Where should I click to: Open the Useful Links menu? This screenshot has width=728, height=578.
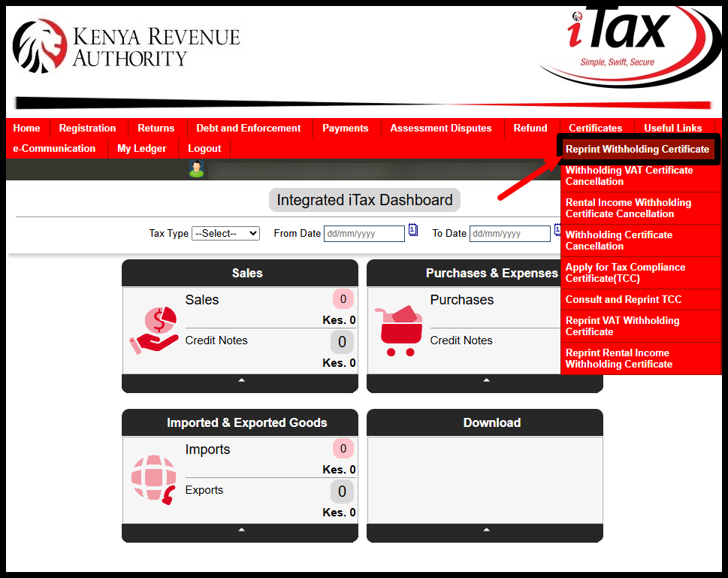tap(672, 129)
